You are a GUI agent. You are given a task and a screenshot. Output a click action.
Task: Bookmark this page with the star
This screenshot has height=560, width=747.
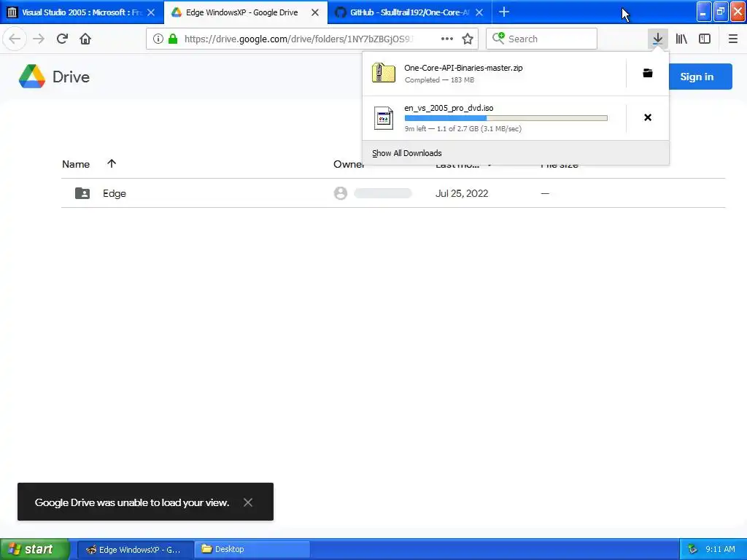coord(468,39)
